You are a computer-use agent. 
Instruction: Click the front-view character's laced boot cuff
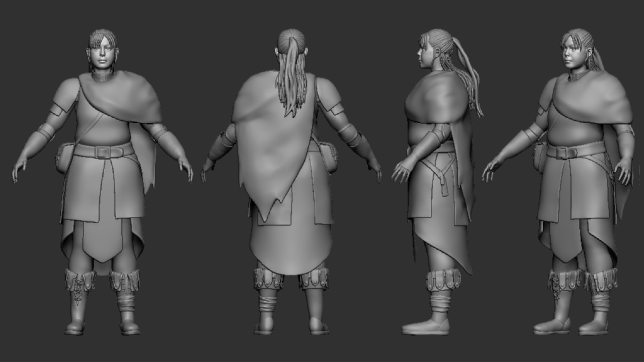pos(79,281)
